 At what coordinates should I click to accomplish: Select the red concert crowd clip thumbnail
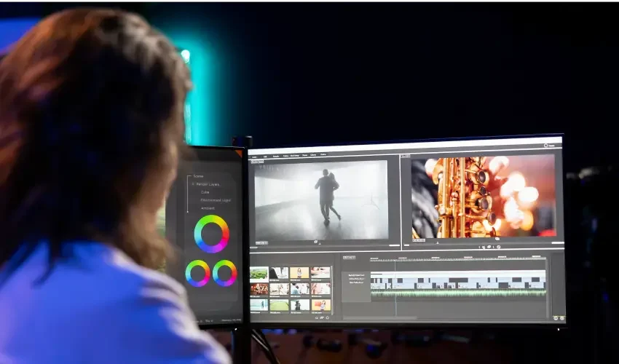(x=259, y=290)
